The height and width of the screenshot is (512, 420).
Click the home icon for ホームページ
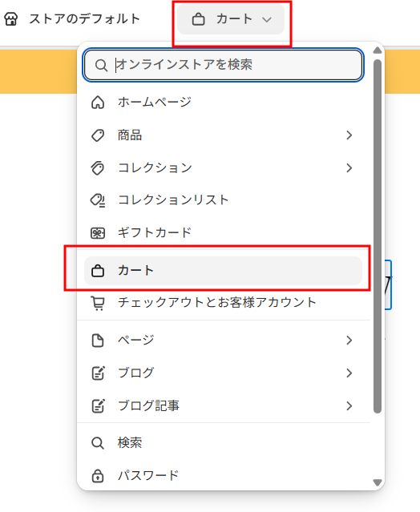tap(98, 103)
